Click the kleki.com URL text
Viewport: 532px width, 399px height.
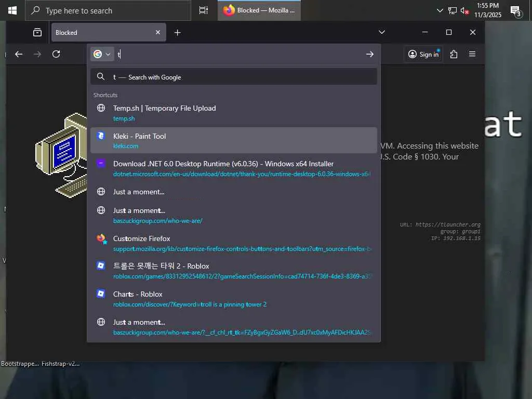(x=126, y=146)
